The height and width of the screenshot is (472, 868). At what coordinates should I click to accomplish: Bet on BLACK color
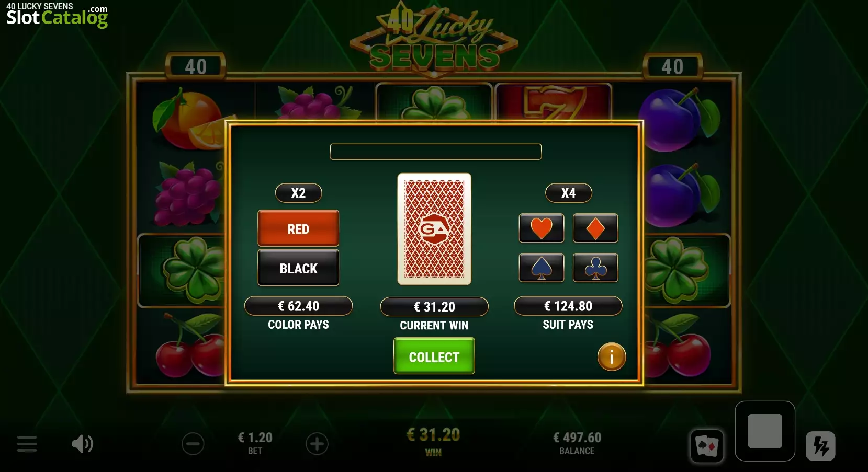pos(298,268)
